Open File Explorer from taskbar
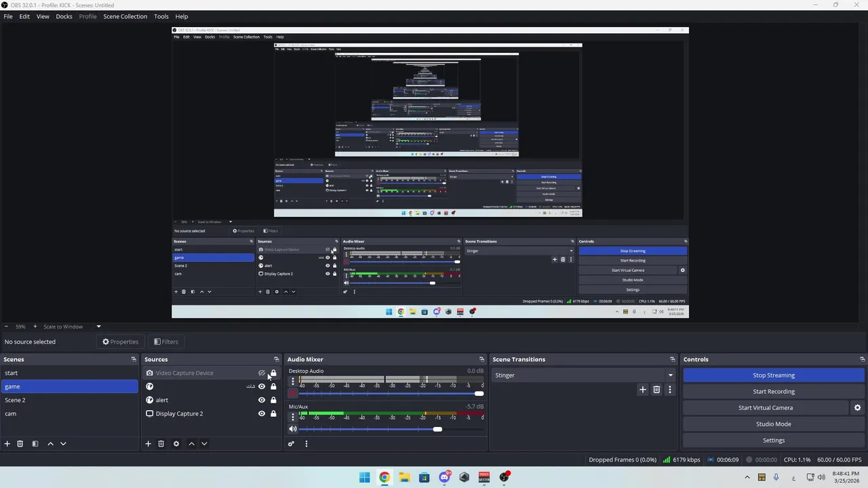 [404, 477]
